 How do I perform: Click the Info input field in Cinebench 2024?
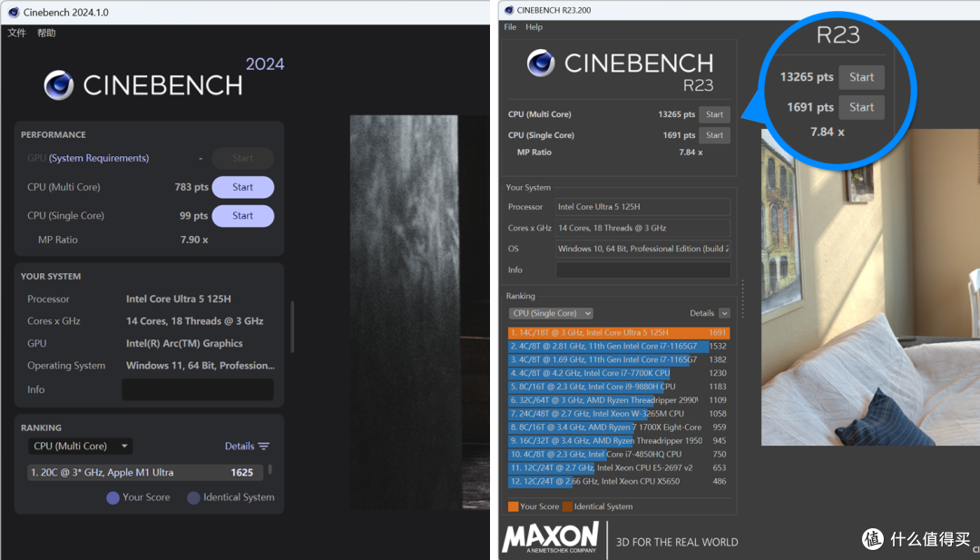[x=198, y=389]
